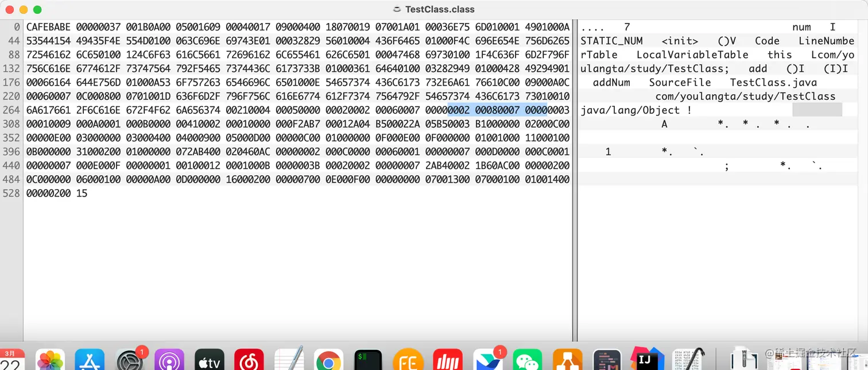
Task: Open the mail app with badge 1
Action: [x=488, y=361]
